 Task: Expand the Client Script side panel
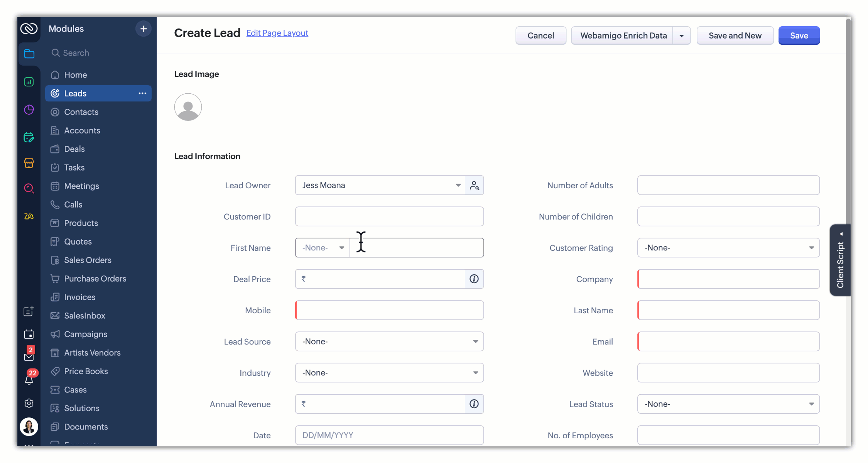[840, 260]
